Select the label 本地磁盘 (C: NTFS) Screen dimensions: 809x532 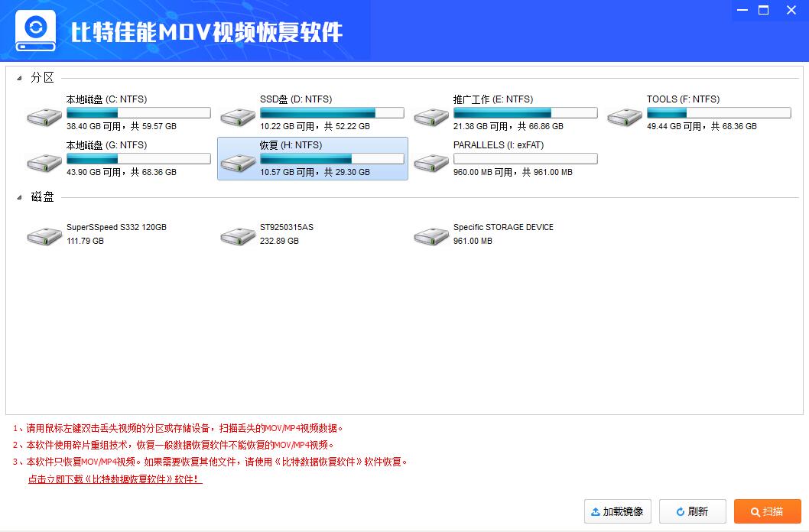[107, 99]
